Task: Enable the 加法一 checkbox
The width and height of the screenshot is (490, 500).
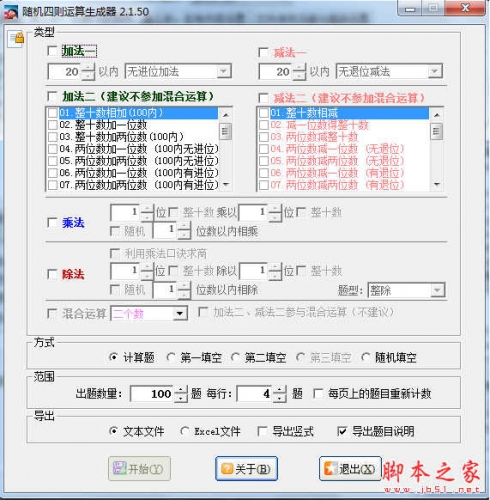Action: point(52,51)
